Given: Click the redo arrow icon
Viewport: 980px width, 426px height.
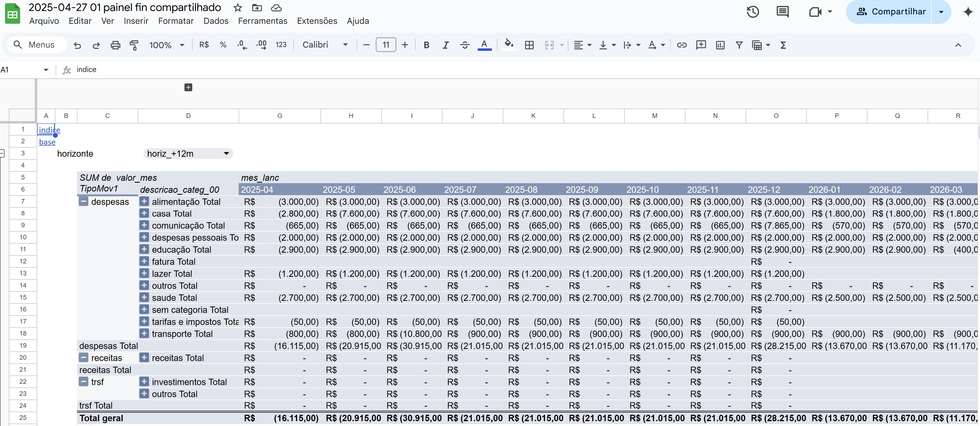Looking at the screenshot, I should point(96,45).
